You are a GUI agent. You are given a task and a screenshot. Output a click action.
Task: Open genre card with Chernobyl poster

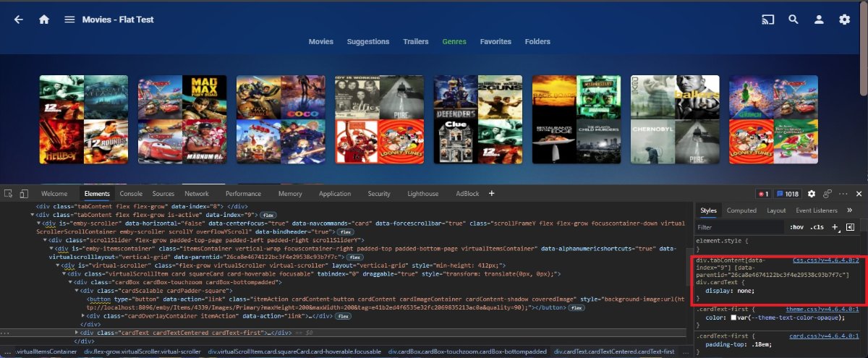tap(675, 119)
